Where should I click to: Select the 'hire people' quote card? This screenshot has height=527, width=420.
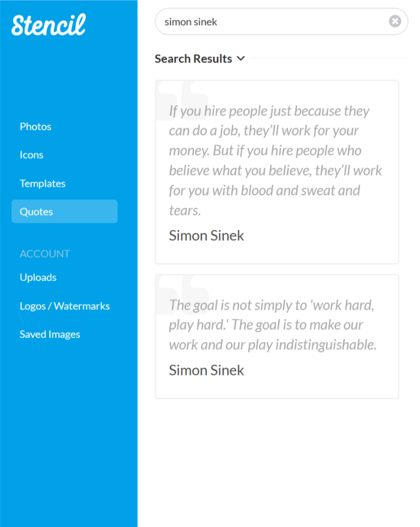point(277,172)
